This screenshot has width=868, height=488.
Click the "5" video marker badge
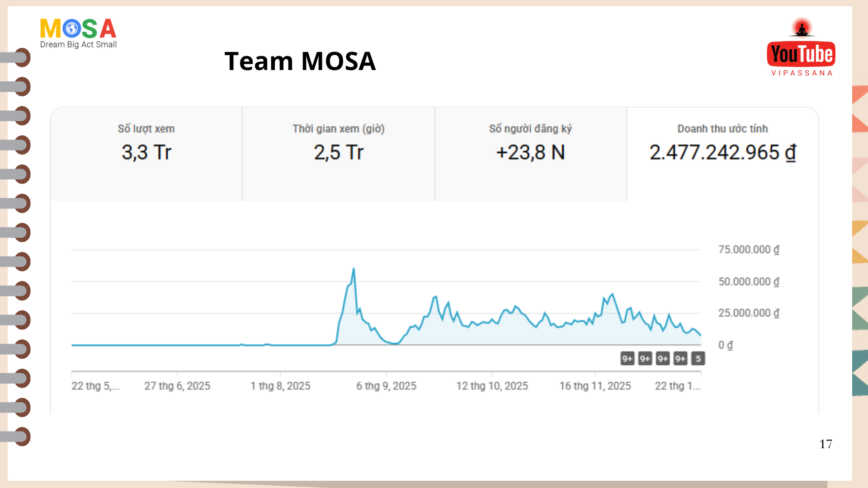tap(698, 359)
